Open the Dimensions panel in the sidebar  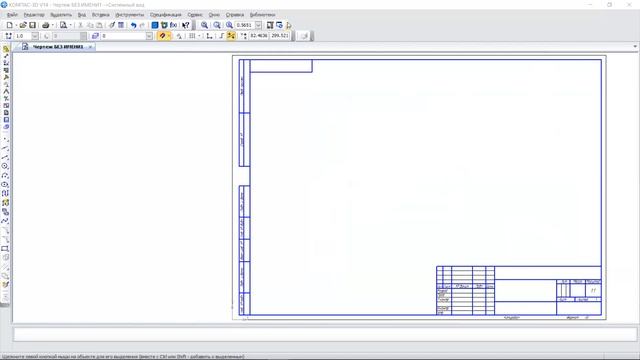tap(6, 56)
